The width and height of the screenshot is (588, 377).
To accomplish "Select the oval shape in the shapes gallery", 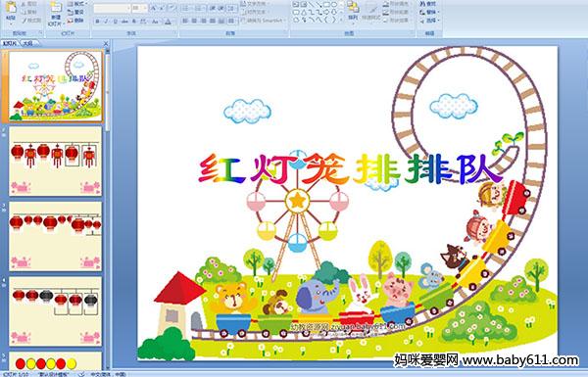I will point(334,4).
